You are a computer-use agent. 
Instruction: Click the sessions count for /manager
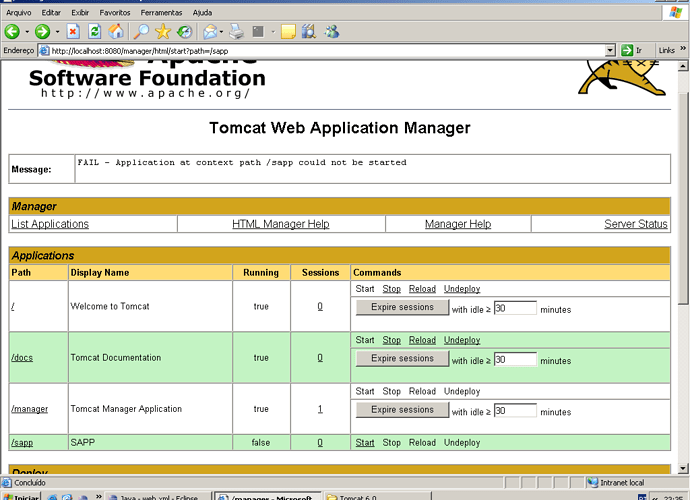[x=320, y=409]
